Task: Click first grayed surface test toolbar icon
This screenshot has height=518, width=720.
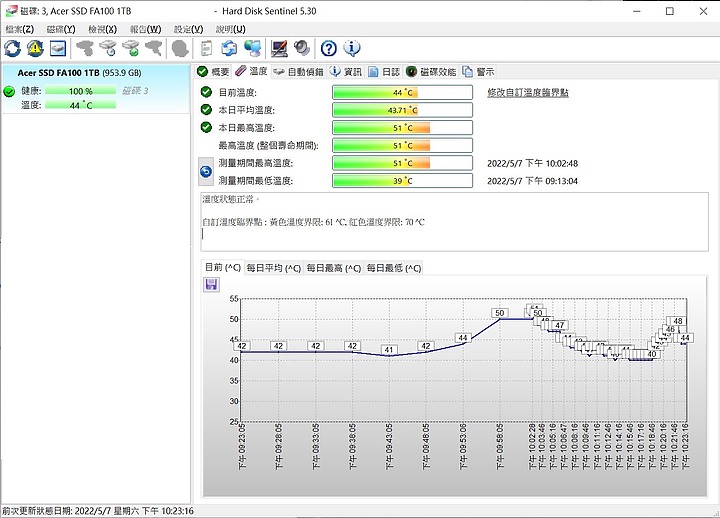Action: [85, 48]
